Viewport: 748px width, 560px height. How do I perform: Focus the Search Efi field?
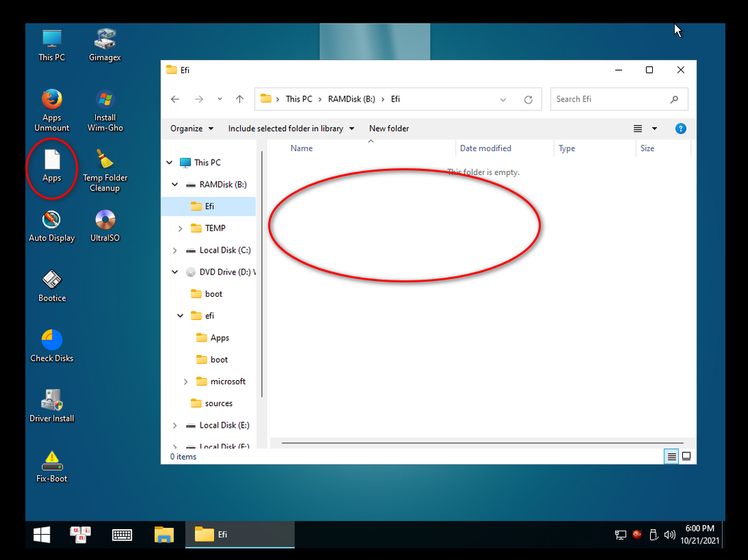(619, 99)
